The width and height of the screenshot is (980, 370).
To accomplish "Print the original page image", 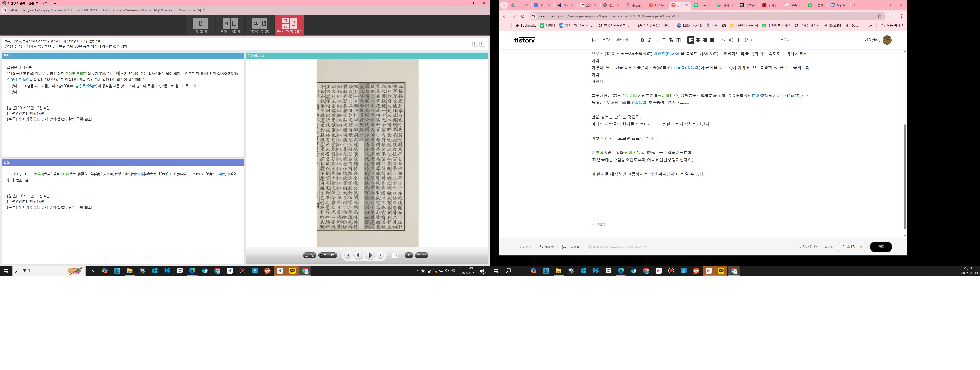I will [x=313, y=255].
